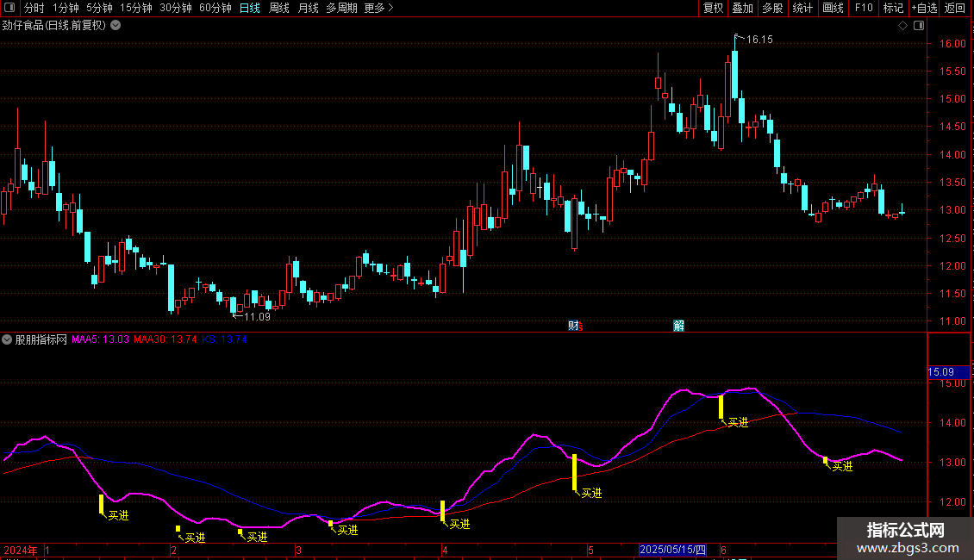Select the 周线 weekly tab
Screen dimensions: 974x560
[x=279, y=8]
